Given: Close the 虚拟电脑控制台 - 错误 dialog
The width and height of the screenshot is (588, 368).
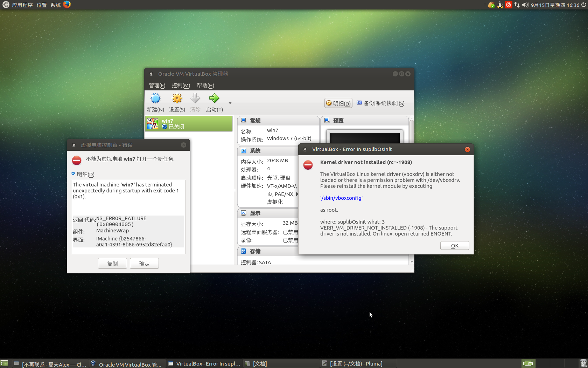Looking at the screenshot, I should click(183, 145).
